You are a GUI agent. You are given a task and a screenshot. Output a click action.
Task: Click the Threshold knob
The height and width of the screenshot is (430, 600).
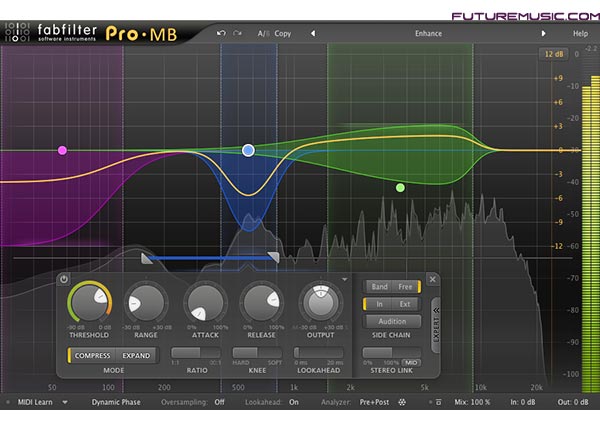pos(90,302)
